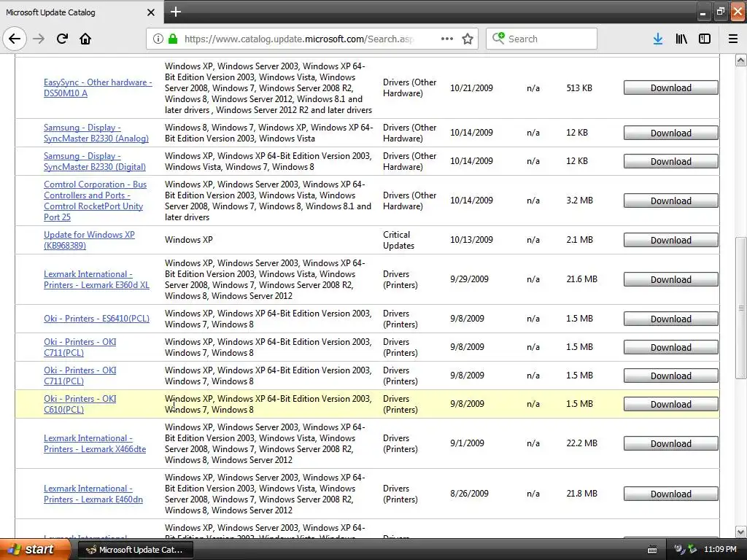Open Samsung SyncMaster B2330 (Digital) link

[x=95, y=161]
